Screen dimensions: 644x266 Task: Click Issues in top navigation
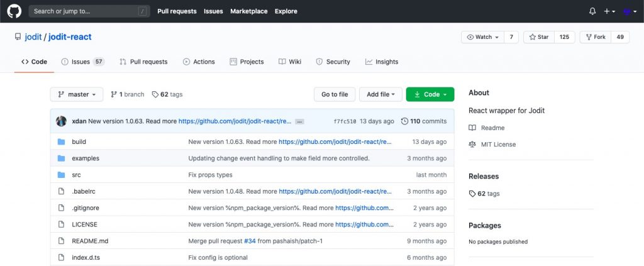213,11
